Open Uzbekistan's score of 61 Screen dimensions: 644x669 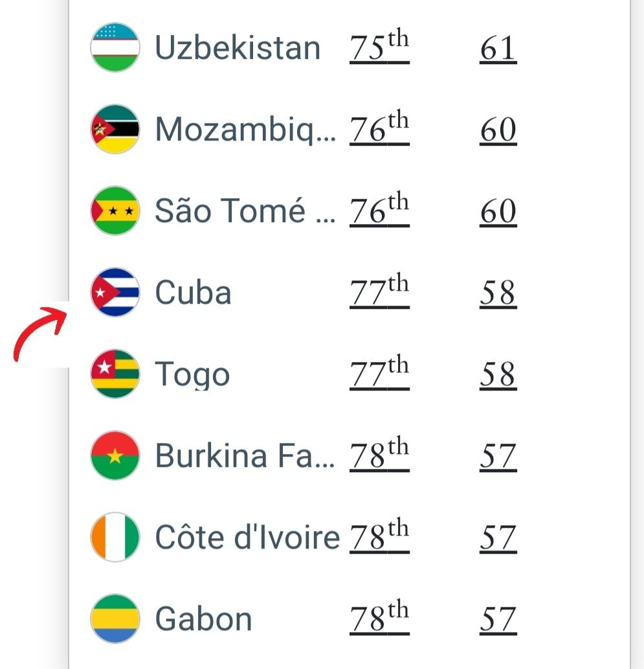click(x=498, y=49)
